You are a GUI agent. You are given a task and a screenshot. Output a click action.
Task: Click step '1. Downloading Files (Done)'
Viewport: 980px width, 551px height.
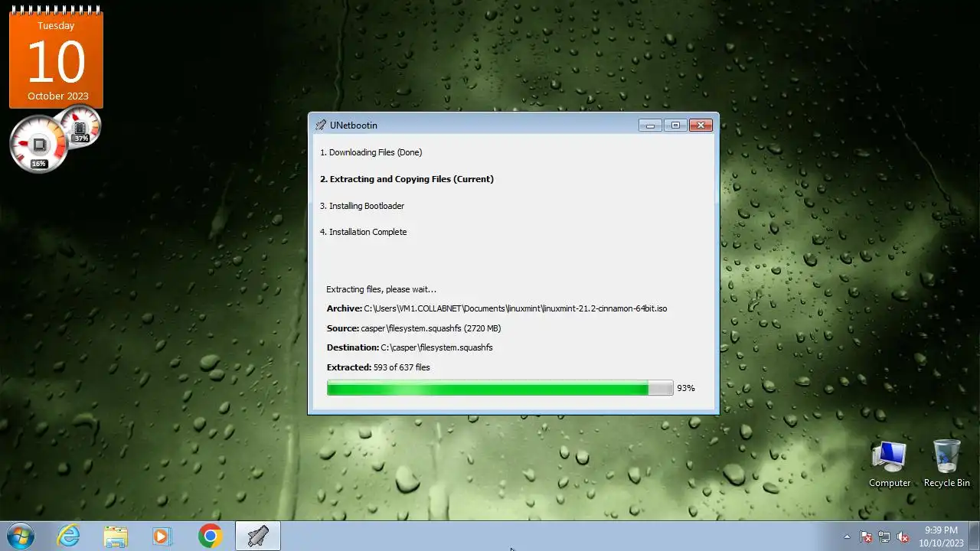click(x=371, y=152)
